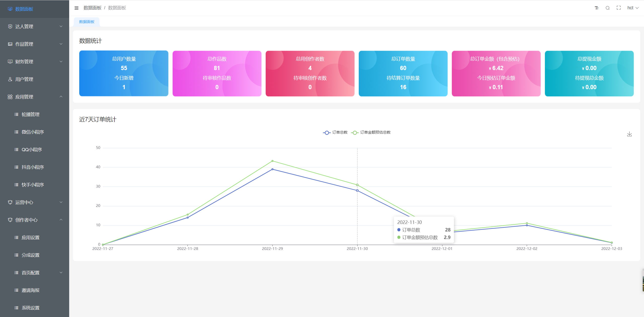The height and width of the screenshot is (317, 644).
Task: Click the 用户管理 person icon
Action: click(10, 79)
